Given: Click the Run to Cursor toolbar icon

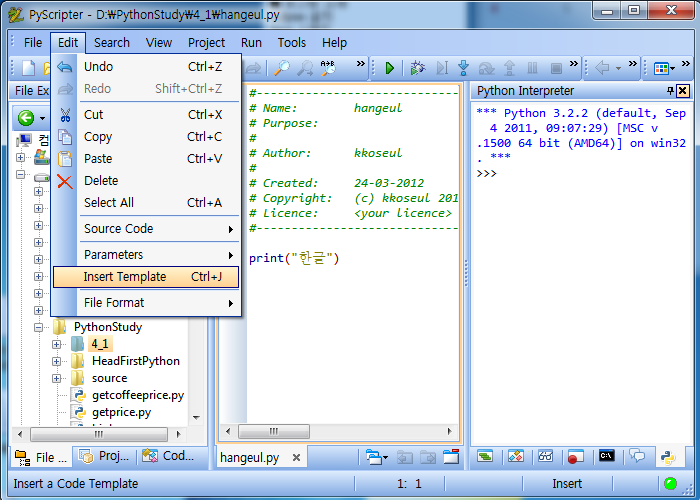Looking at the screenshot, I should (x=442, y=68).
